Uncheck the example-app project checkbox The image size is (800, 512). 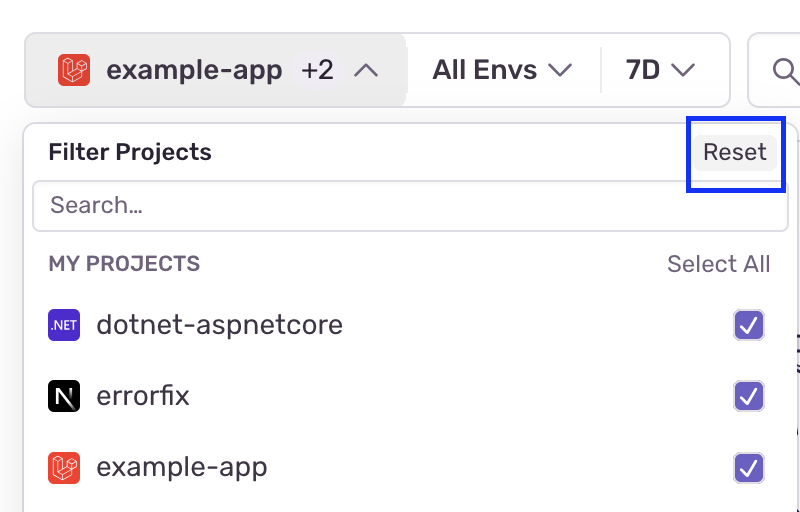tap(749, 468)
